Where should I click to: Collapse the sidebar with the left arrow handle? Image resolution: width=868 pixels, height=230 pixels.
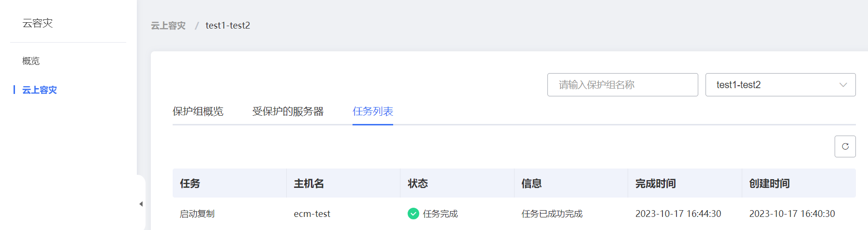point(141,204)
